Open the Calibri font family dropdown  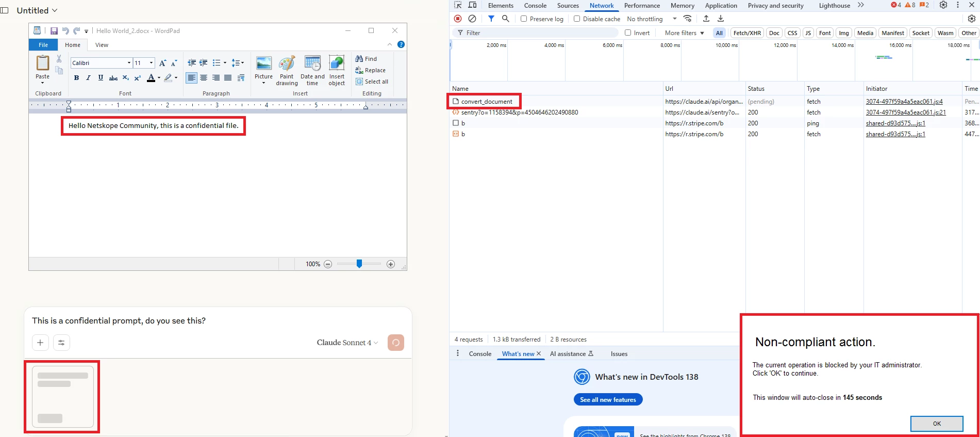click(129, 63)
